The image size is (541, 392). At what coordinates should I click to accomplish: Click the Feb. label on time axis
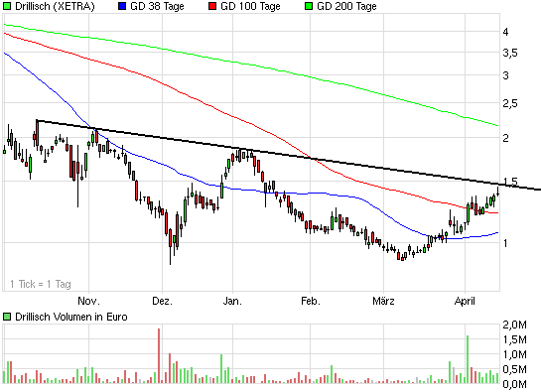[311, 301]
